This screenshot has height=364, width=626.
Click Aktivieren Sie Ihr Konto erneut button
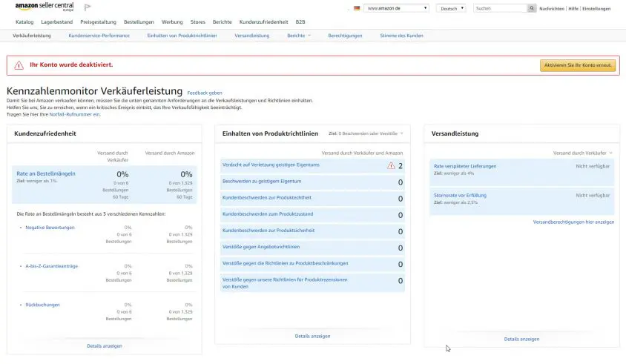coord(578,65)
